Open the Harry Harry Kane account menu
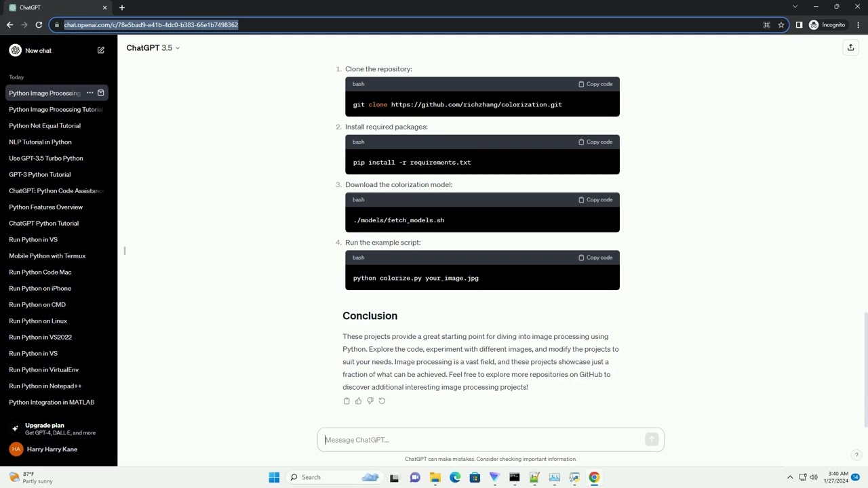The image size is (868, 488). [x=58, y=449]
